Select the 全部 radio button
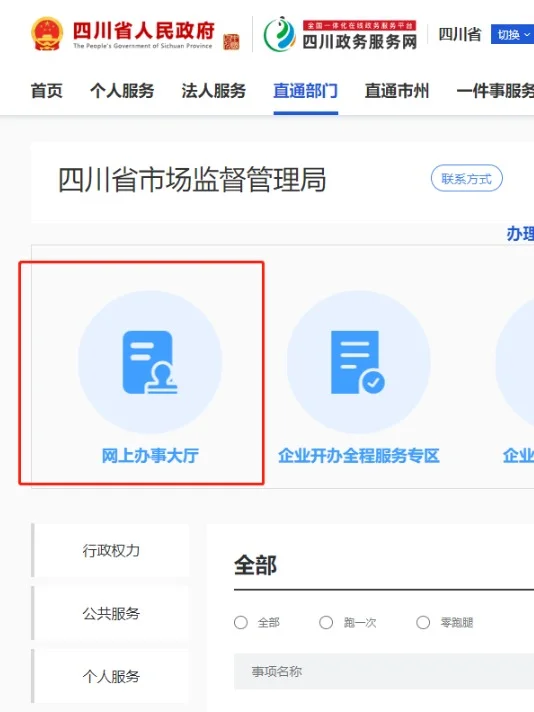Viewport: 534px width, 712px height. click(241, 622)
